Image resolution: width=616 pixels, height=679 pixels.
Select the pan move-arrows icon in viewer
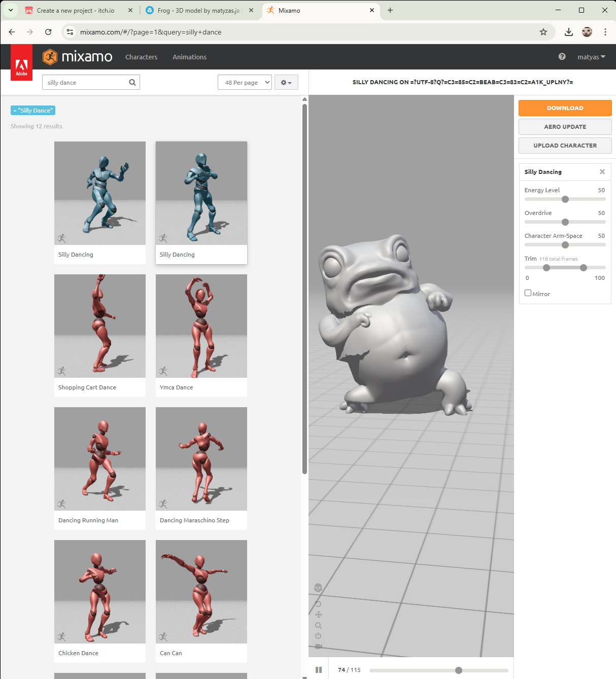pyautogui.click(x=319, y=615)
